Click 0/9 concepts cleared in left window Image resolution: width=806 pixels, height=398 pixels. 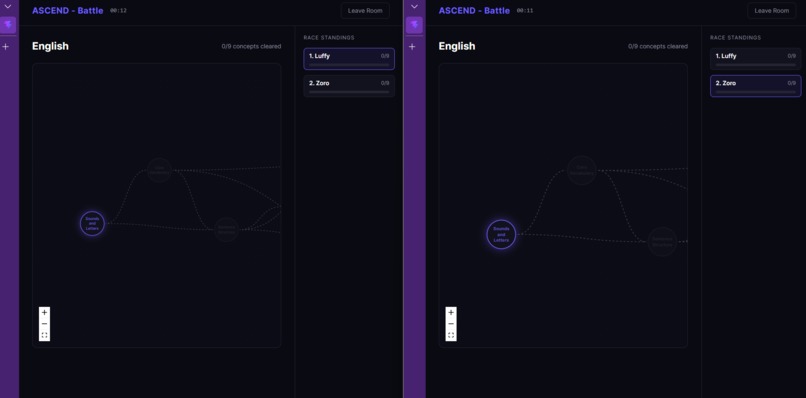pos(251,46)
